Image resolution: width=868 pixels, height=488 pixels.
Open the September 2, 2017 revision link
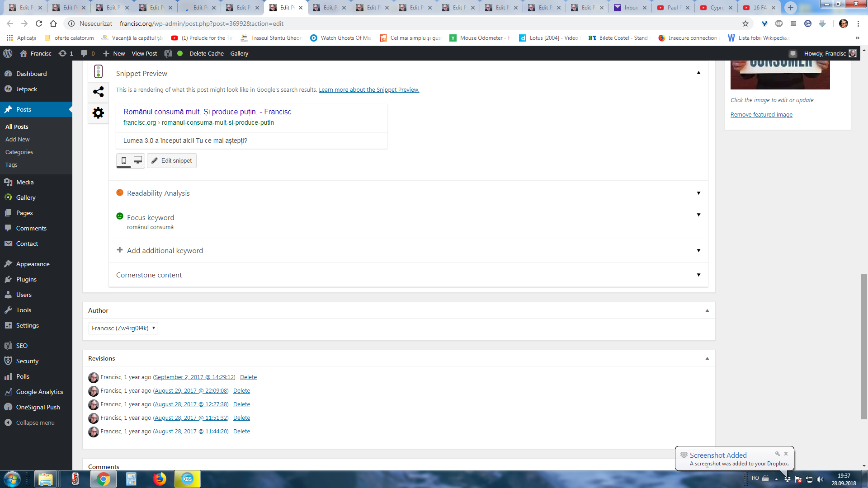point(194,377)
